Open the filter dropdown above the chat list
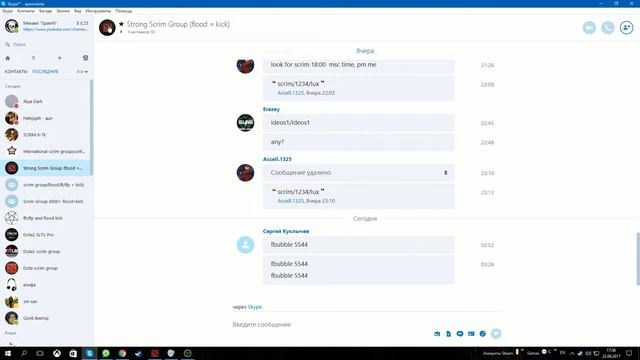The width and height of the screenshot is (640, 360). pyautogui.click(x=82, y=71)
